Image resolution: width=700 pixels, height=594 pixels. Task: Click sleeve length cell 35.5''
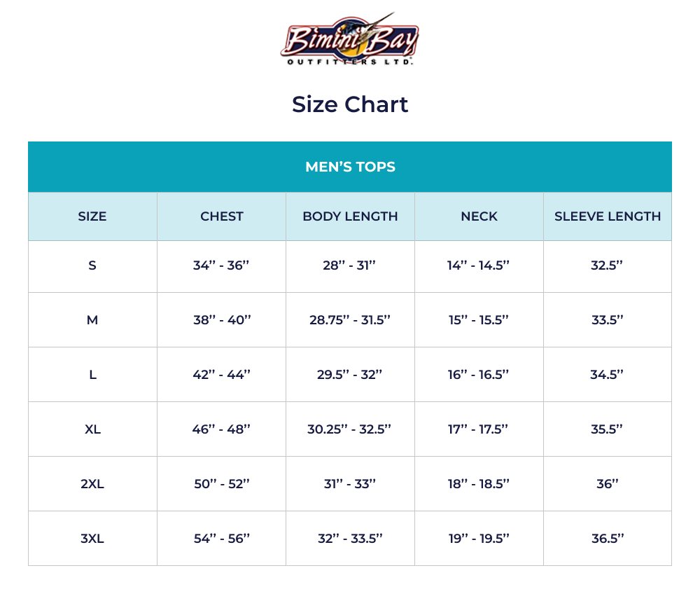608,429
